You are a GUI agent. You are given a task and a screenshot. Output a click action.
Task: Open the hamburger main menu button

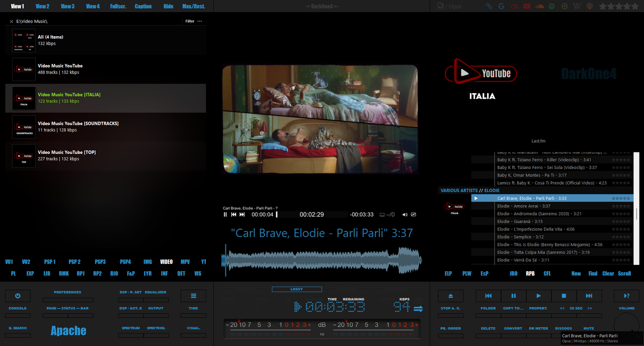tap(194, 296)
